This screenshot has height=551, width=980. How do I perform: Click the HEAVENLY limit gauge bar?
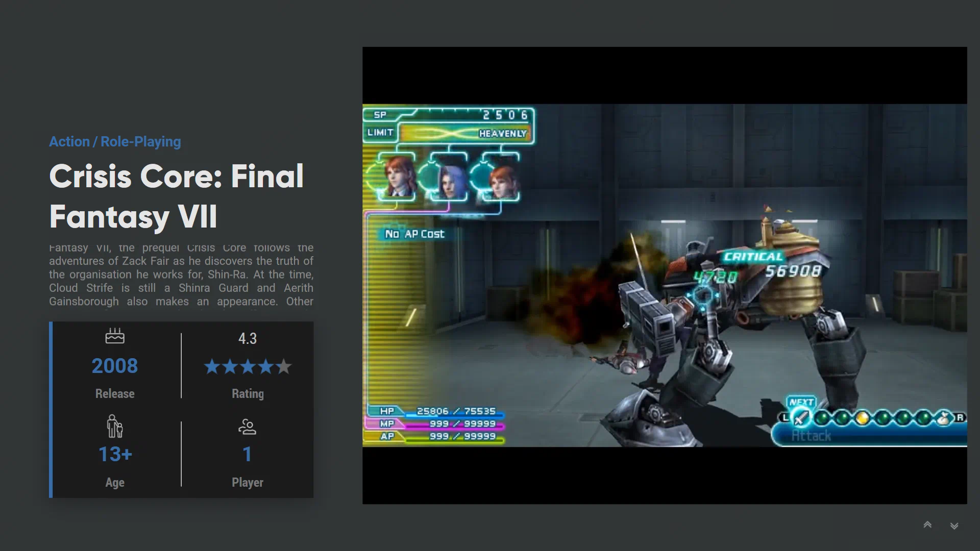coord(464,133)
